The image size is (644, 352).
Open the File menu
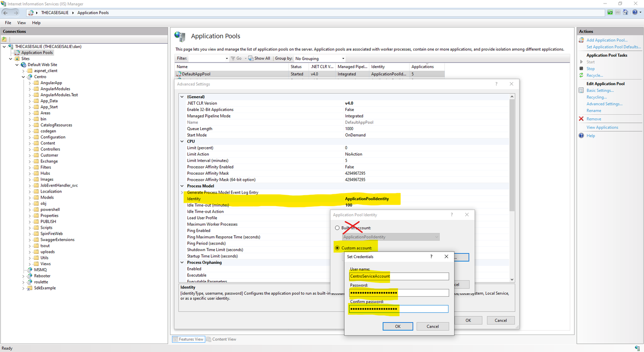8,23
